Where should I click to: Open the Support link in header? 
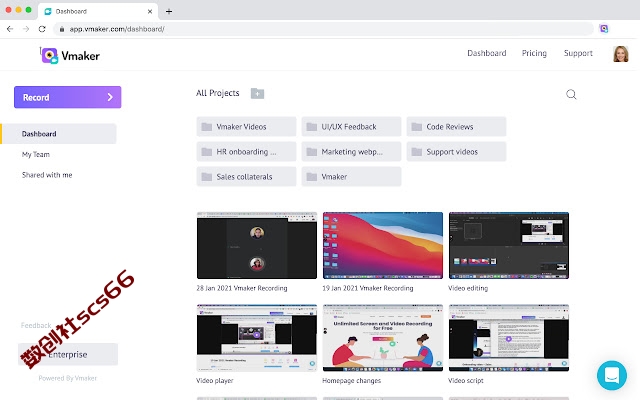(x=578, y=53)
